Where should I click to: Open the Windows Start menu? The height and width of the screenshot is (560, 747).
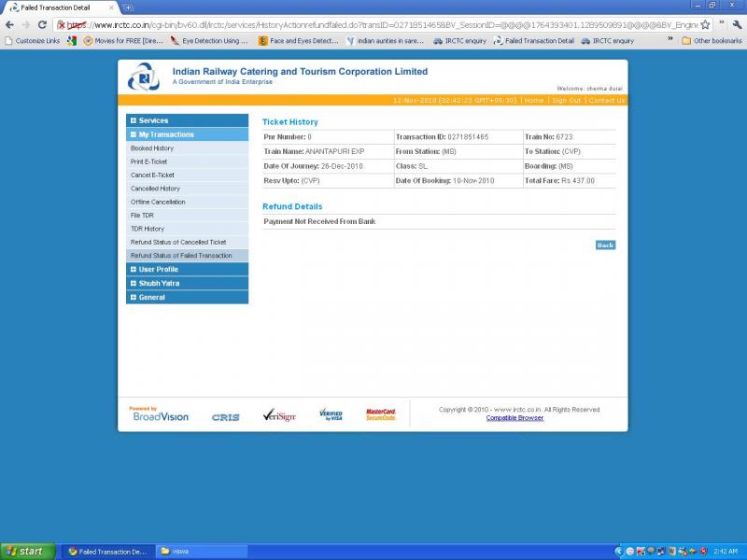click(x=28, y=552)
